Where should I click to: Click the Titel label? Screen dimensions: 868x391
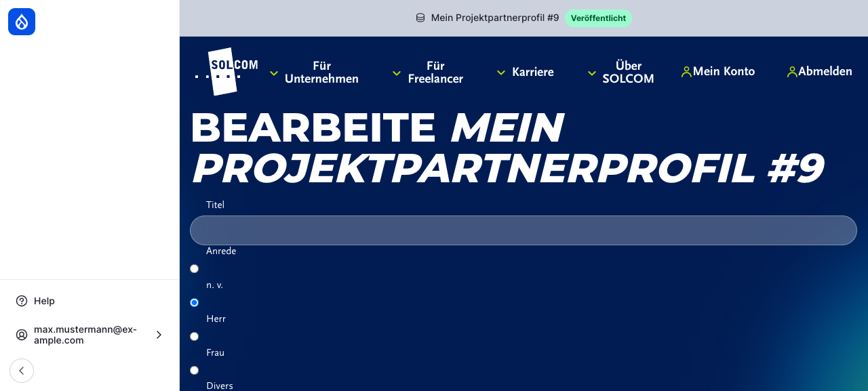[x=215, y=205]
